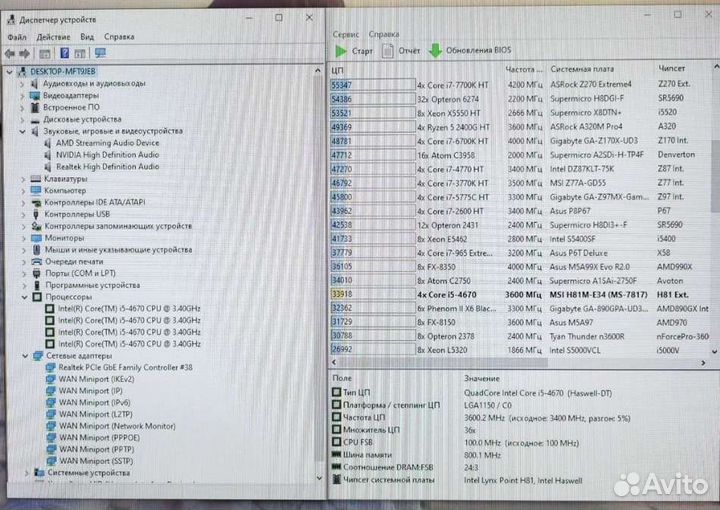Click the Шина памяти memory icon
Screen dimensions: 720x510
coord(337,454)
